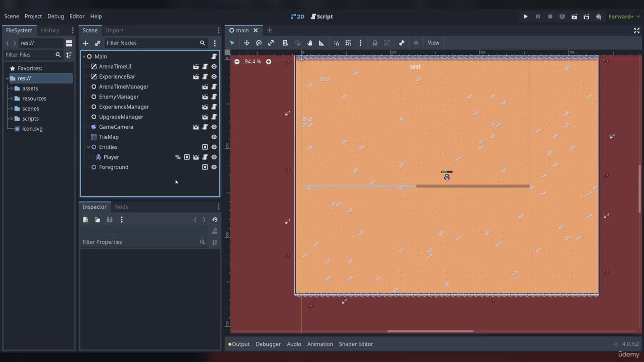The image size is (644, 362).
Task: Add a new child node plus icon
Action: (86, 43)
